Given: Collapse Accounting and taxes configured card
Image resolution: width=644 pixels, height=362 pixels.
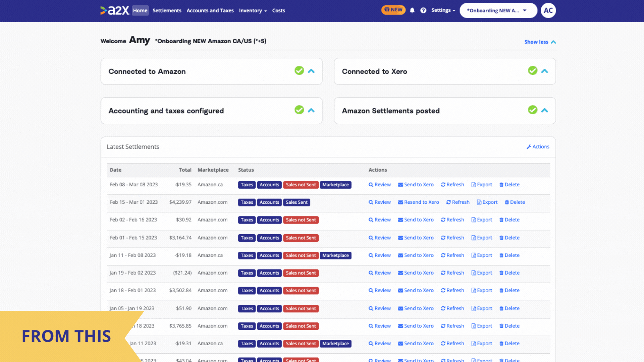Looking at the screenshot, I should point(311,110).
